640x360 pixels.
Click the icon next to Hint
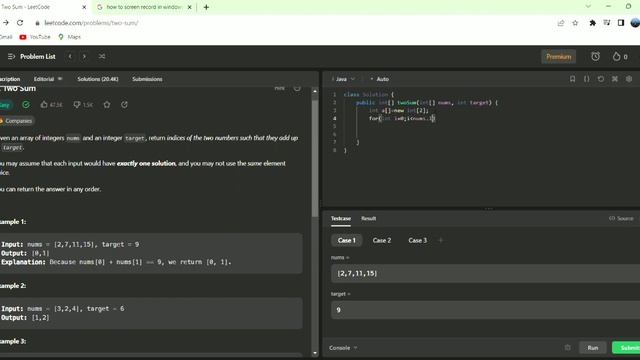tap(297, 88)
